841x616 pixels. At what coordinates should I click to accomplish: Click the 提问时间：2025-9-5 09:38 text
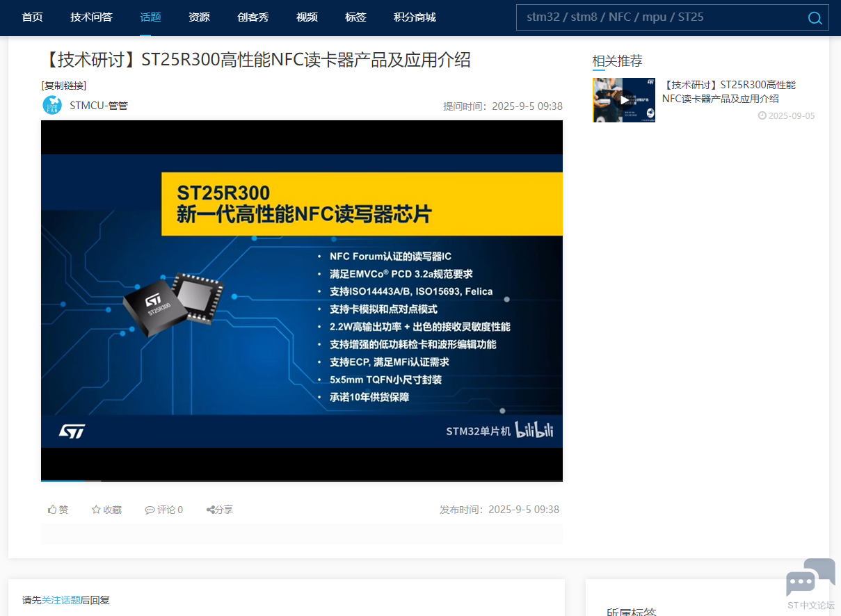coord(503,106)
